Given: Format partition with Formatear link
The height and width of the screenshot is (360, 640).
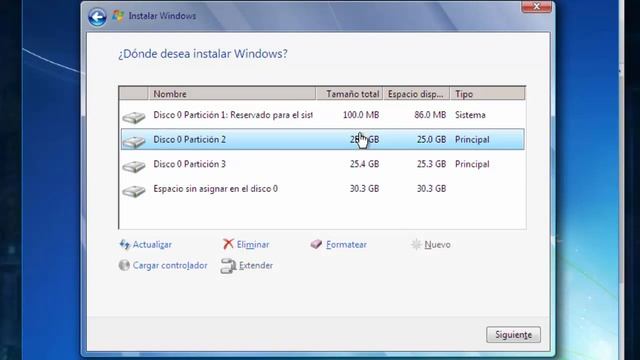Looking at the screenshot, I should (x=346, y=244).
